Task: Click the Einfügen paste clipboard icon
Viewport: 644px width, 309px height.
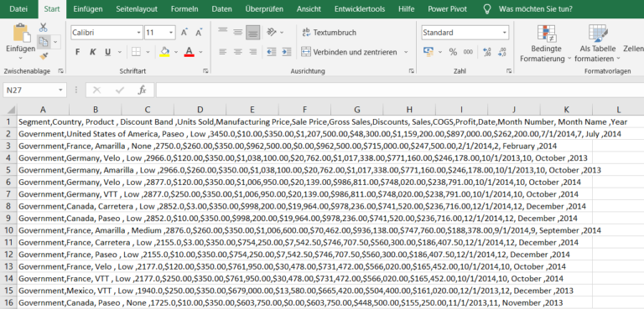Action: [22, 33]
